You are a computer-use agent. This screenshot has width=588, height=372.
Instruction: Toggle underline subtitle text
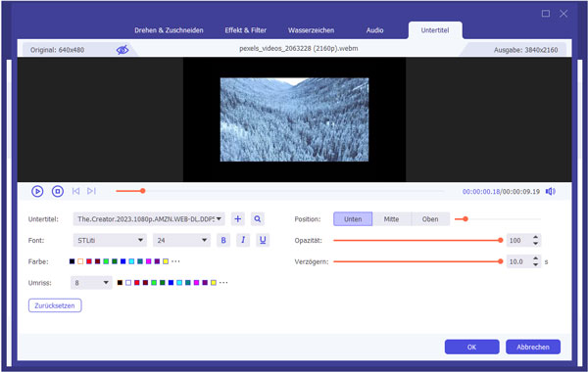coord(263,240)
